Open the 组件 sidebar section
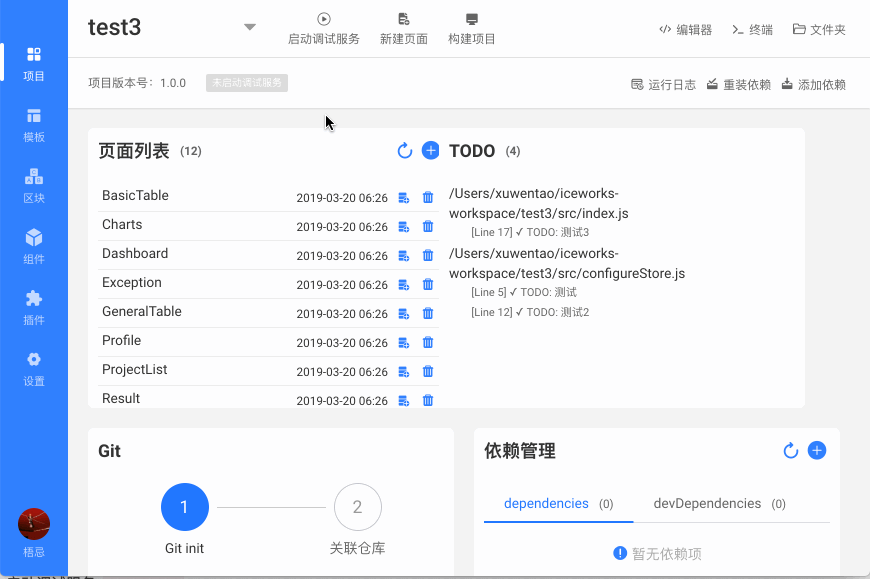The height and width of the screenshot is (579, 870). [34, 247]
